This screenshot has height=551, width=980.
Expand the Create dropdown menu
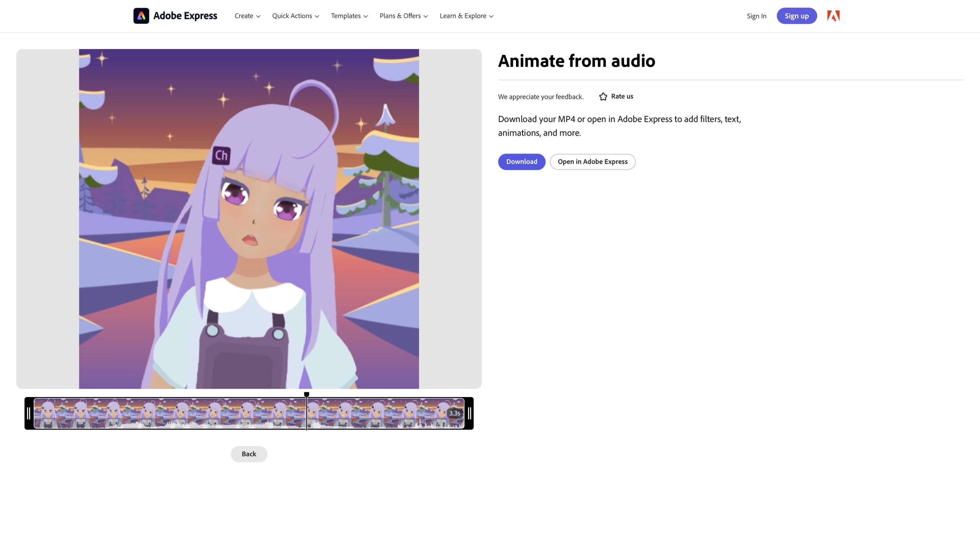point(247,16)
